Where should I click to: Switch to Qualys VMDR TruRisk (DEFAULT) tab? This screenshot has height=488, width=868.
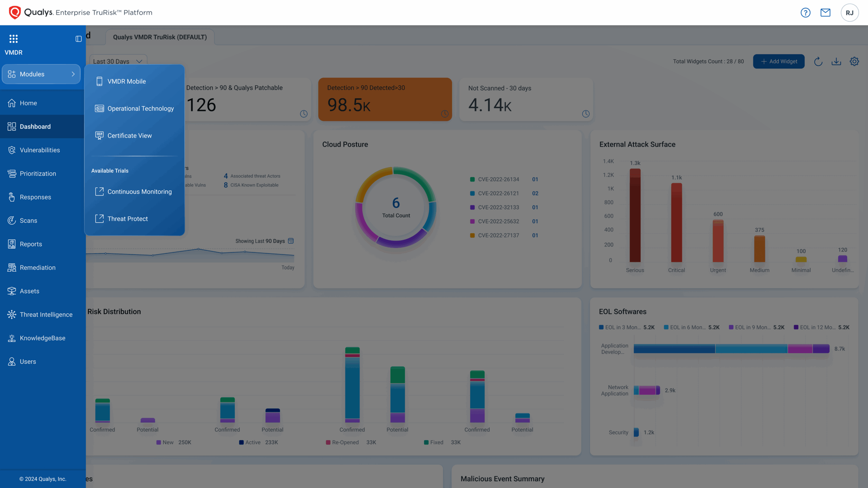click(160, 37)
